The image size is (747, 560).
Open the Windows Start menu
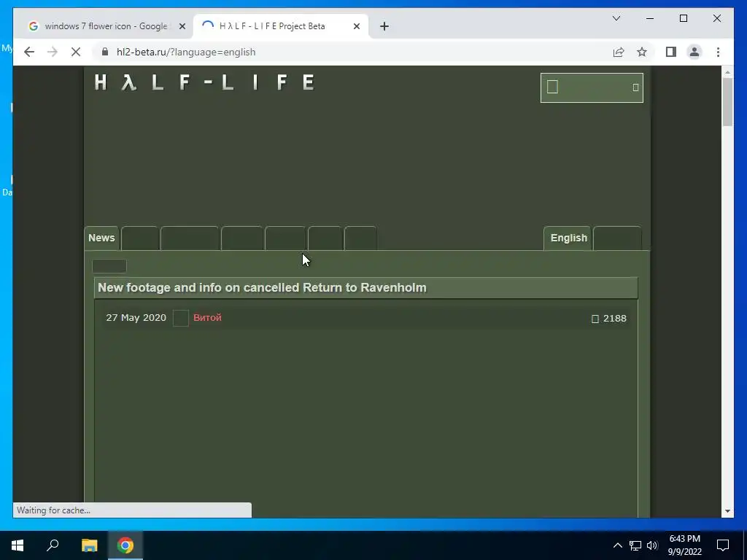[18, 545]
